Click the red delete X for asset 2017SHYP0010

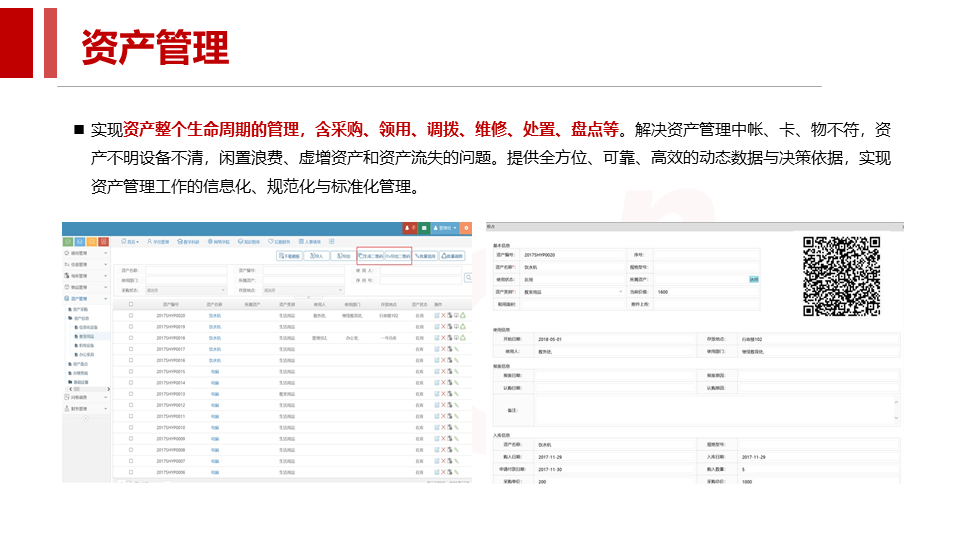tap(443, 427)
